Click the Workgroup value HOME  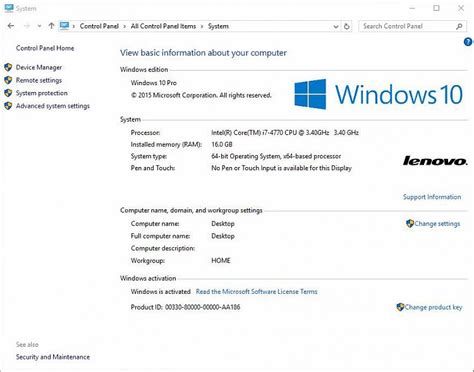221,261
